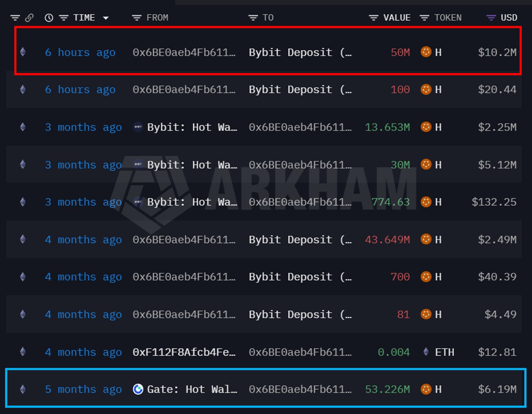Click the Ethereum chain icon in the $20.44 row
The height and width of the screenshot is (414, 532).
23,89
